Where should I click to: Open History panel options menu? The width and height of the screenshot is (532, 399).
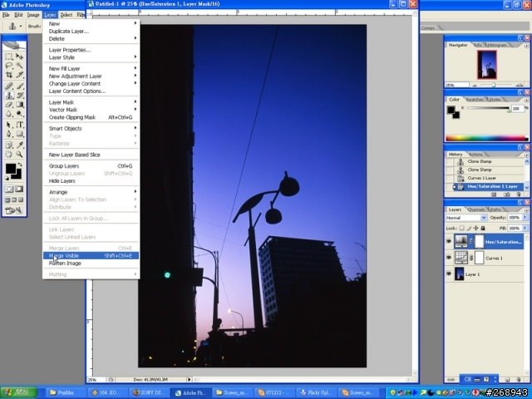(526, 155)
